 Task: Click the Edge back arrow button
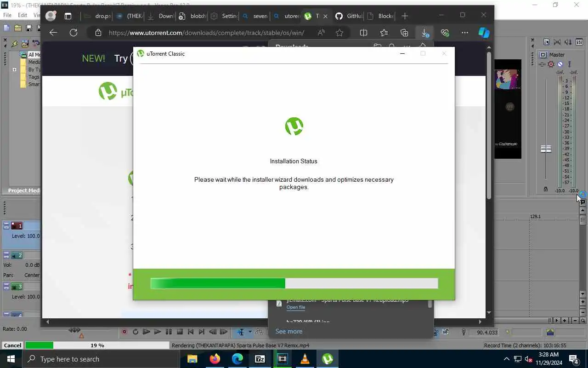tap(53, 33)
